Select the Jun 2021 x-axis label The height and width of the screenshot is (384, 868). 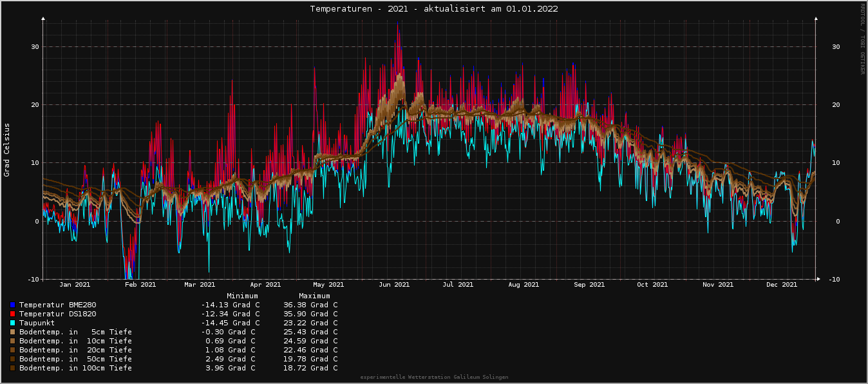(394, 284)
